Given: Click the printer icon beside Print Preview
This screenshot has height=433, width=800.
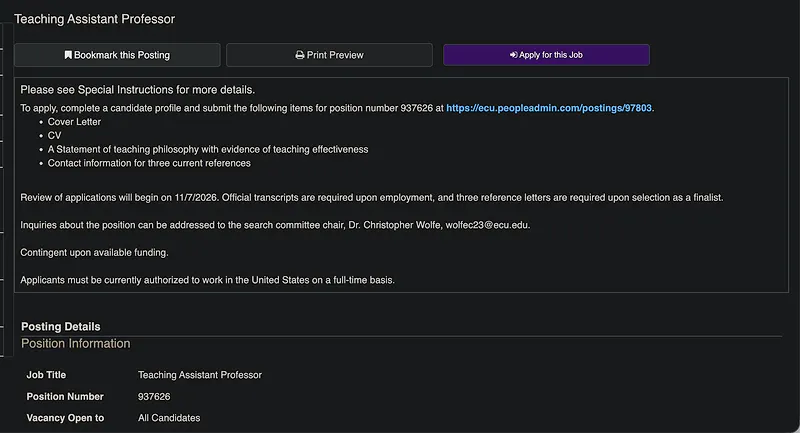Looking at the screenshot, I should [x=300, y=55].
